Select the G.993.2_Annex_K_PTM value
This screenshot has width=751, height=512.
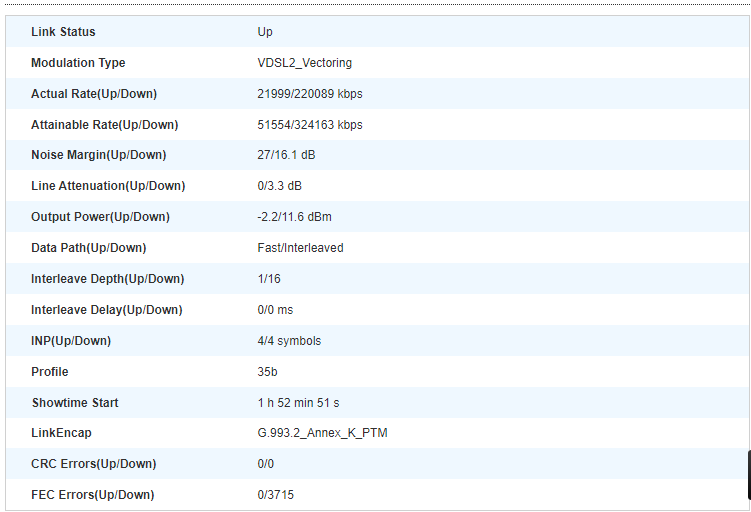tap(322, 433)
